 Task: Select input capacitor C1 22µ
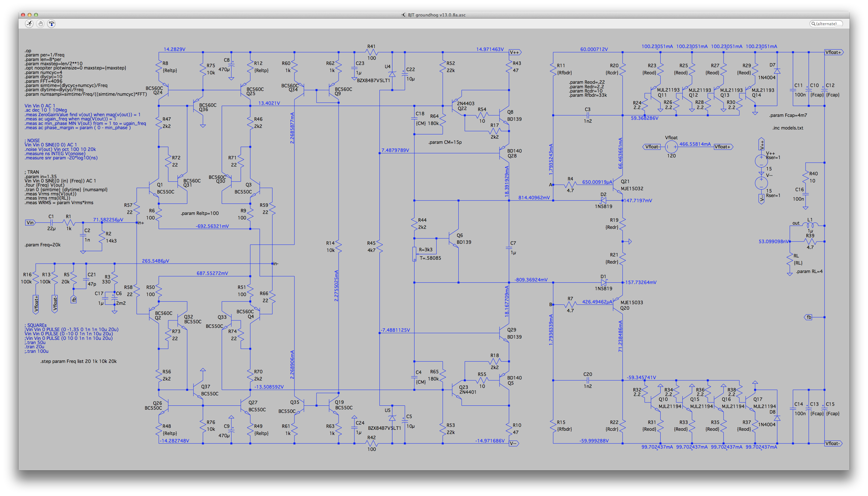51,222
